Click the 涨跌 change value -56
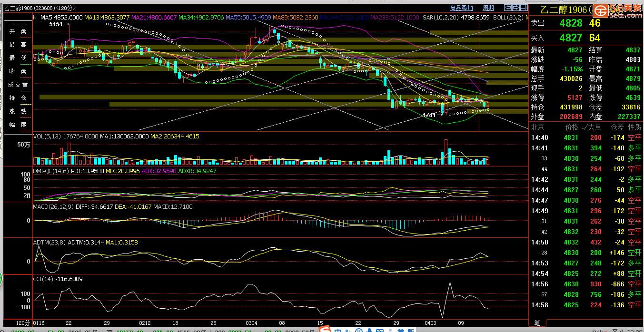The height and width of the screenshot is (332, 644). tap(578, 59)
